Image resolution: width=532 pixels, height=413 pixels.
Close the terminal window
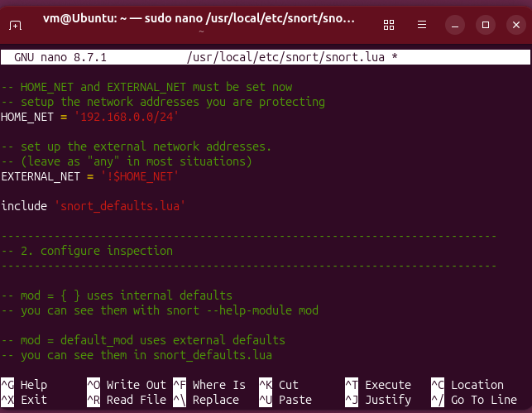[x=516, y=25]
